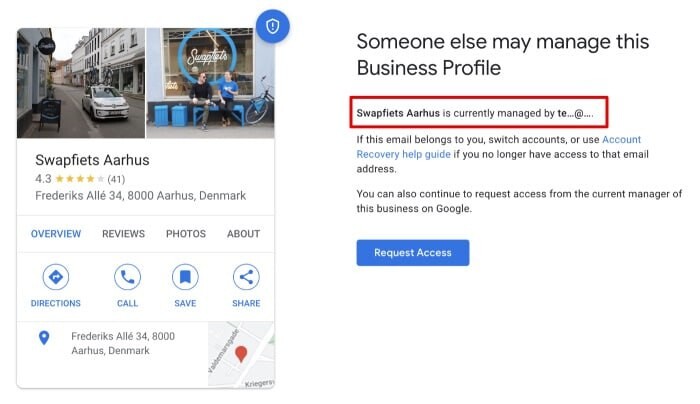Switch to the Overview tab
Image resolution: width=700 pixels, height=404 pixels.
[56, 233]
